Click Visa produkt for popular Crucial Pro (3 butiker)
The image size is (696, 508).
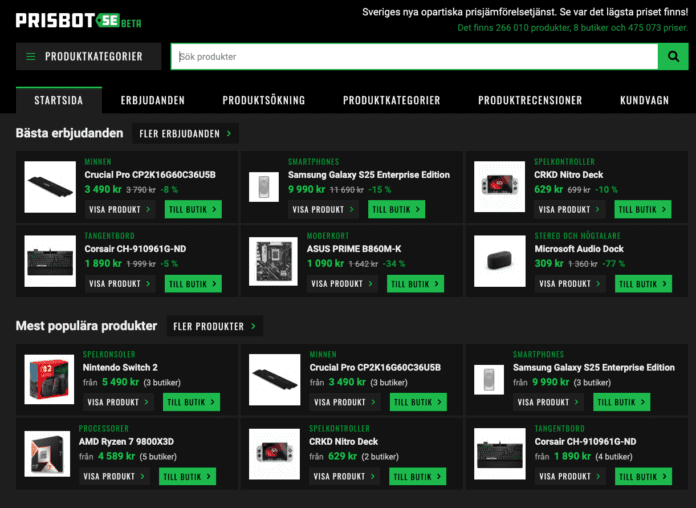coord(345,402)
